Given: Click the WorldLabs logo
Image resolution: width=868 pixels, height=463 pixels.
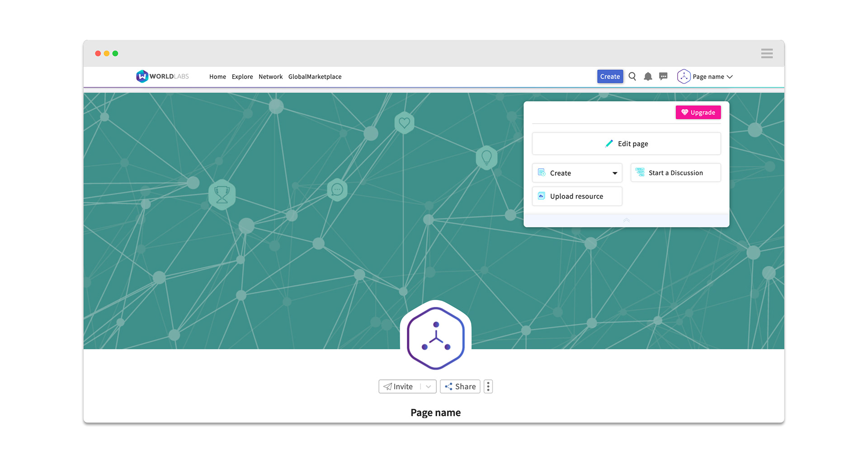Looking at the screenshot, I should point(162,76).
